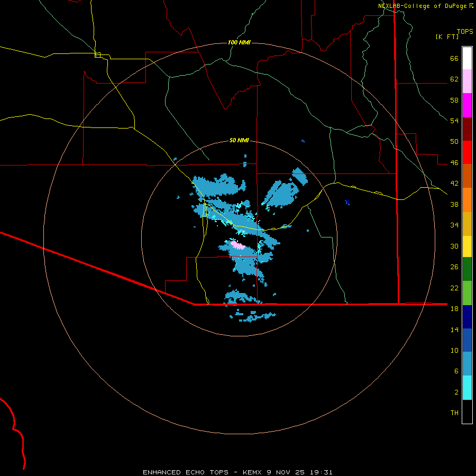Select the light pink legend swatch

467,81
